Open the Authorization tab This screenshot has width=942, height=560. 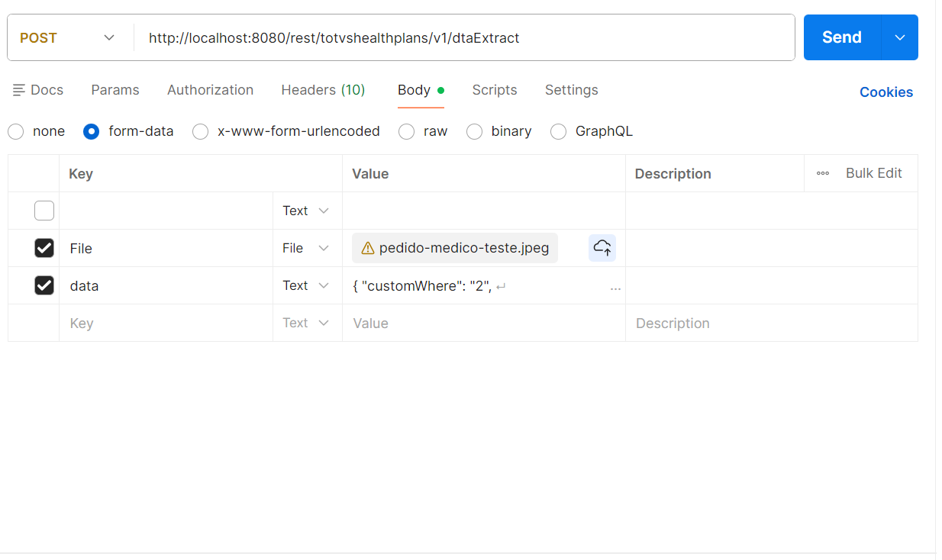pyautogui.click(x=210, y=90)
